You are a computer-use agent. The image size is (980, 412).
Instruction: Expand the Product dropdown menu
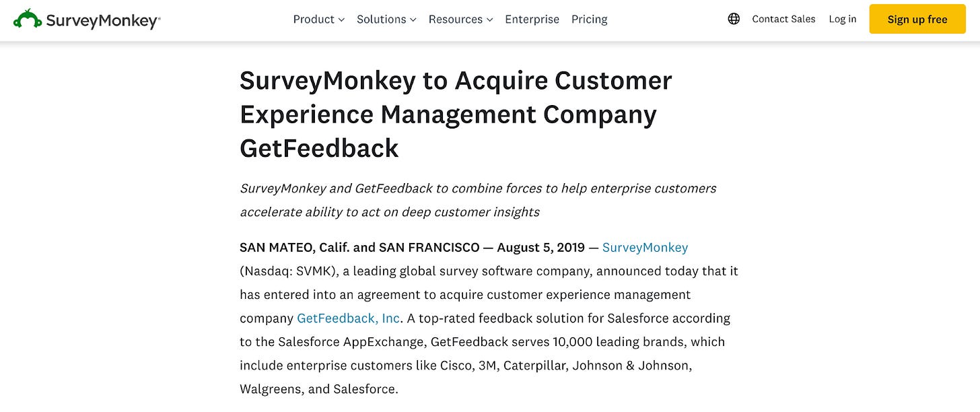point(318,19)
